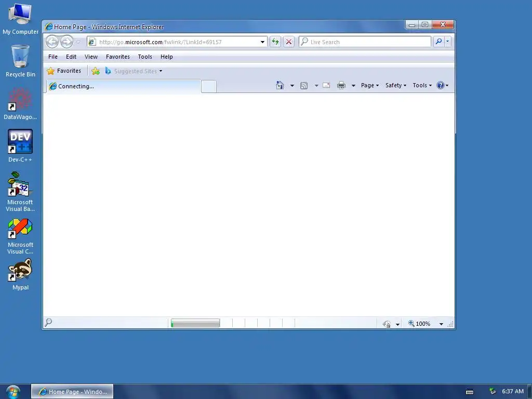Click the Internet Explorer title bar icon
Image resolution: width=532 pixels, height=399 pixels.
pyautogui.click(x=49, y=26)
